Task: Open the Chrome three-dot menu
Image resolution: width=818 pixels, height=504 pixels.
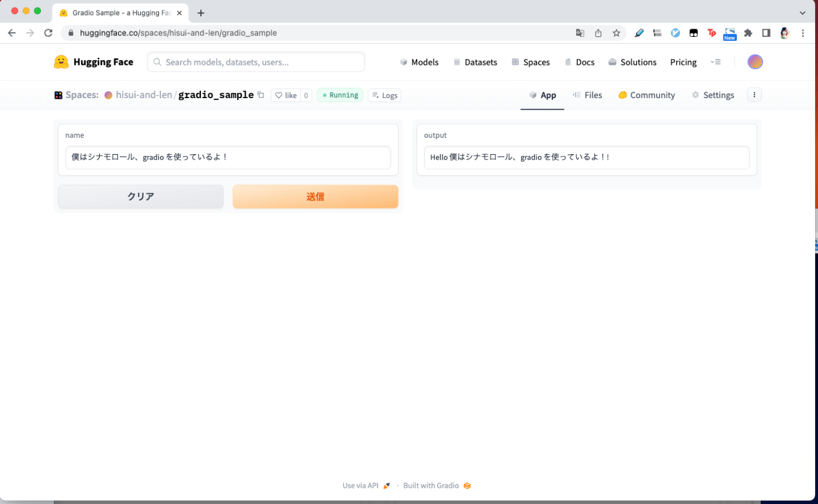Action: [802, 33]
